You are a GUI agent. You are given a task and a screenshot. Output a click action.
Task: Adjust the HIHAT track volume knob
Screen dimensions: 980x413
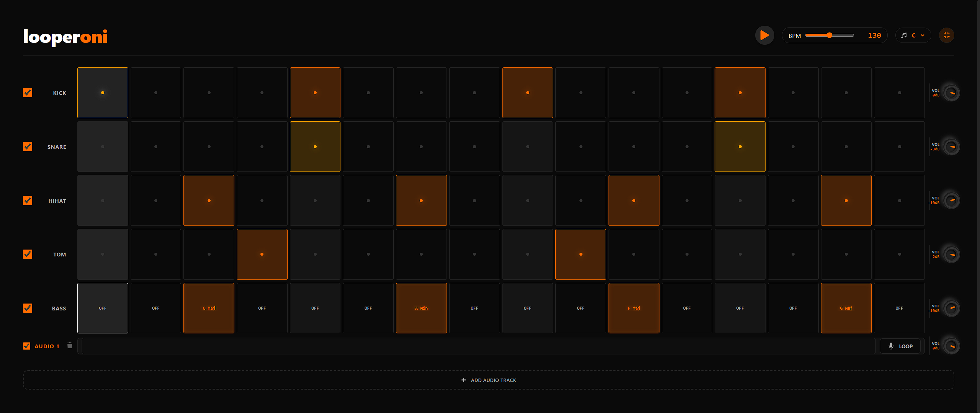click(x=952, y=200)
